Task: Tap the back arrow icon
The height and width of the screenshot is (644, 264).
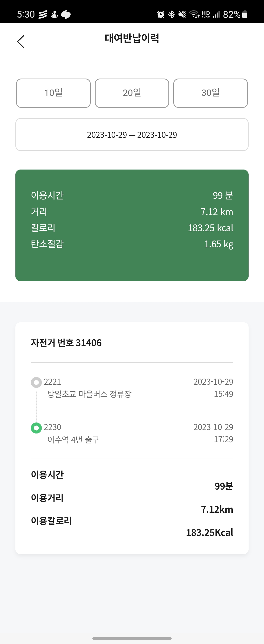Action: pyautogui.click(x=21, y=41)
